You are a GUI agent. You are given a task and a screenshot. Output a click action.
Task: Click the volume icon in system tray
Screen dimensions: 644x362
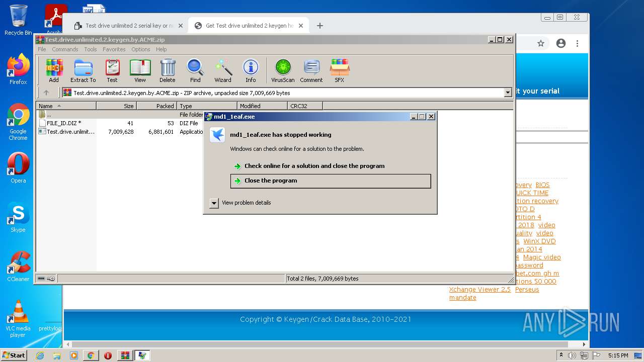[x=572, y=355]
